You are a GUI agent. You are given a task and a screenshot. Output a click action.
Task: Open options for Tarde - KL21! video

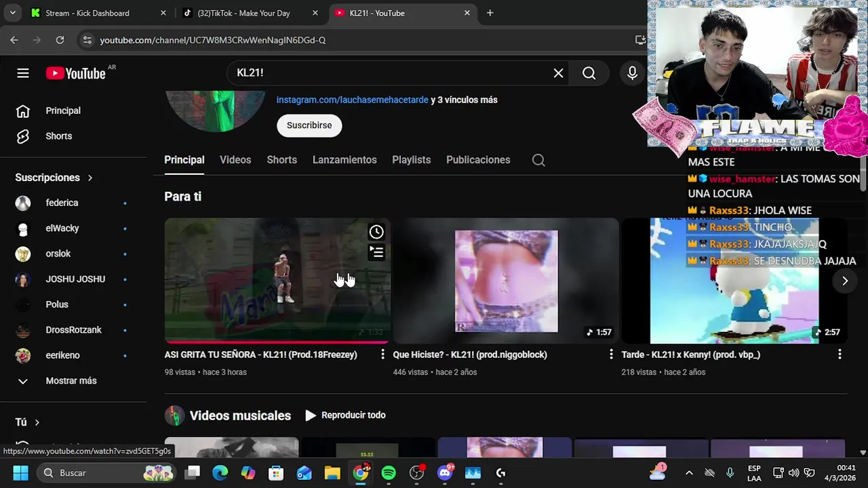[x=840, y=354]
